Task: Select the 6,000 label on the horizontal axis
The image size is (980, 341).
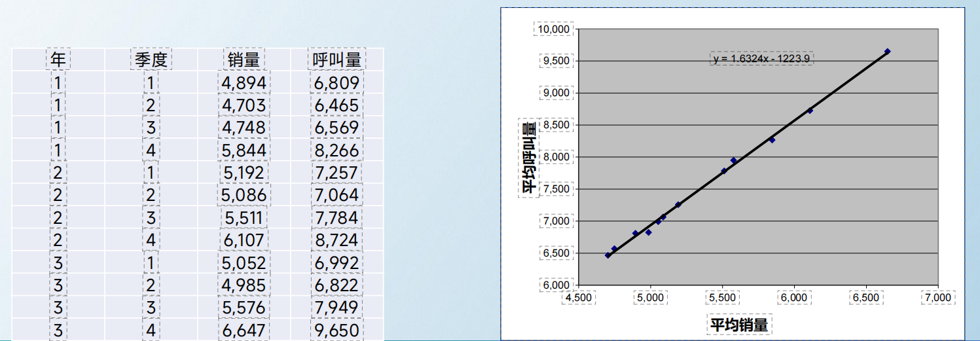Action: pyautogui.click(x=794, y=297)
